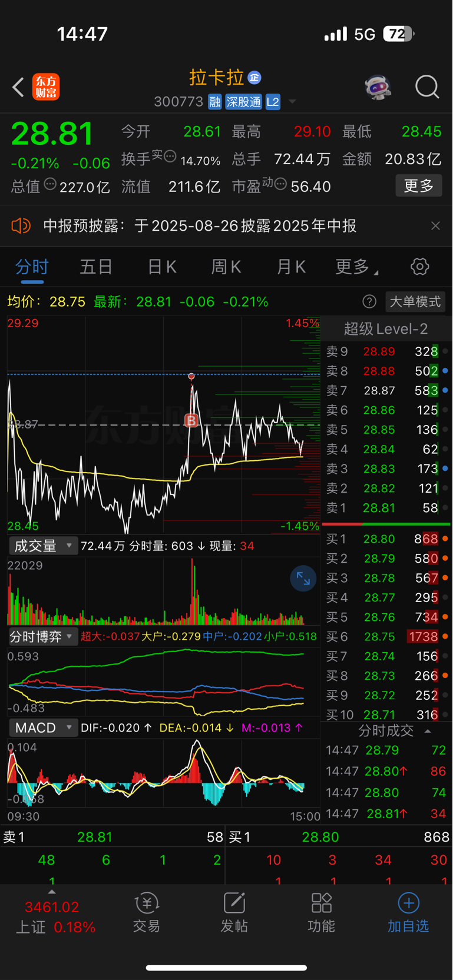The width and height of the screenshot is (453, 980).
Task: Select 买10 28.71 order row
Action: pos(386,715)
